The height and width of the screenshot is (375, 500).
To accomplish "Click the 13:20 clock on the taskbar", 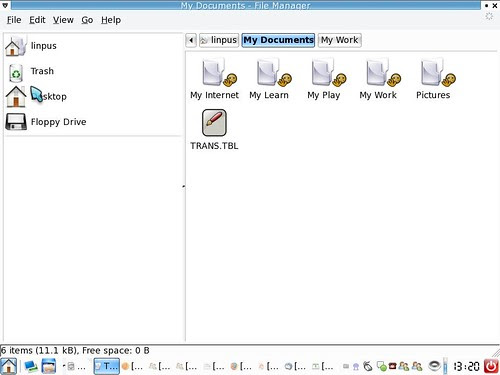I will tap(466, 367).
